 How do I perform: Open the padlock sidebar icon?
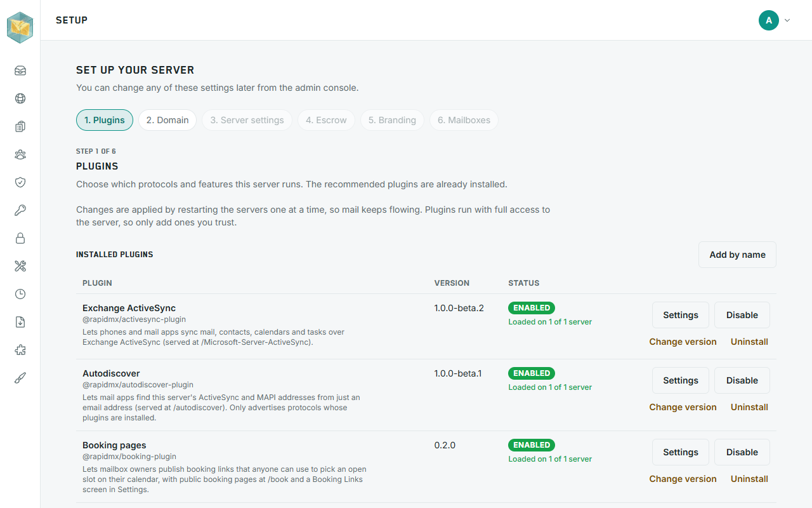tap(20, 238)
